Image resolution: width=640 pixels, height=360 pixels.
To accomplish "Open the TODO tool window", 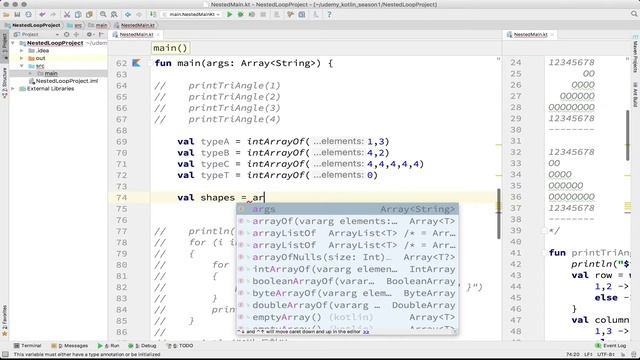I will (181, 346).
